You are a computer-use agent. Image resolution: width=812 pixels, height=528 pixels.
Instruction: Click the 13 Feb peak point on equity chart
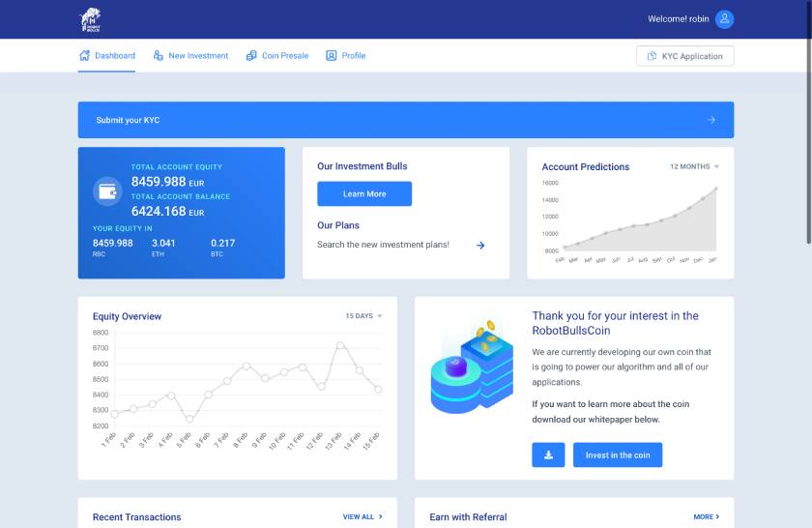(x=340, y=345)
